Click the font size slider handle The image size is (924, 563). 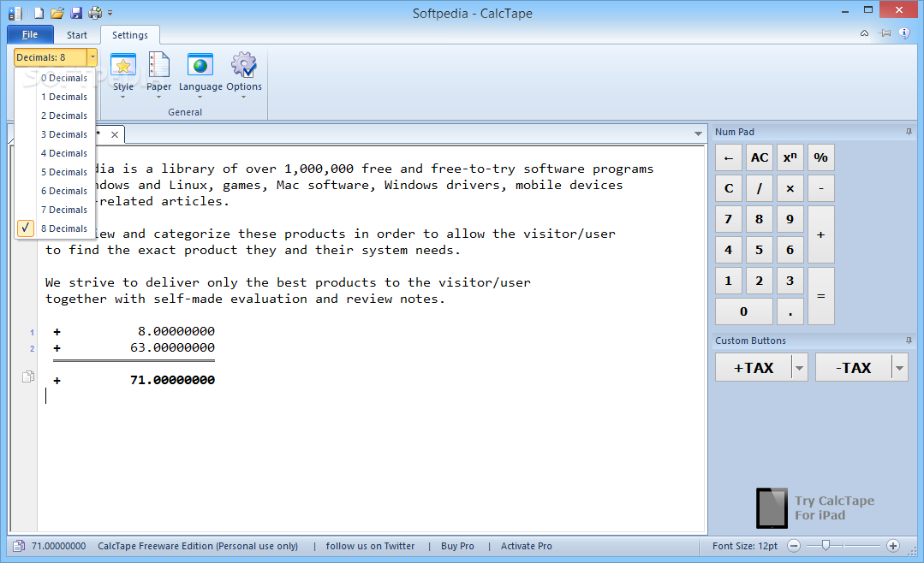pyautogui.click(x=826, y=546)
